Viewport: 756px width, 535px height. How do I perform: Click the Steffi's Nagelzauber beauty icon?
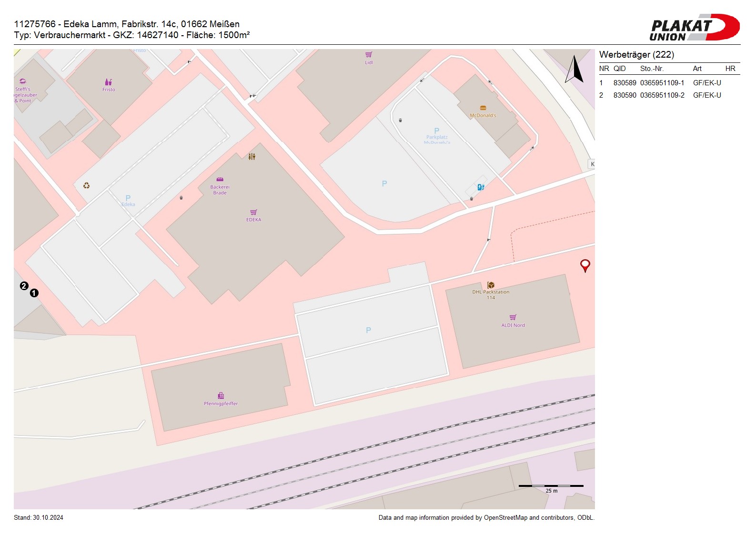[23, 81]
